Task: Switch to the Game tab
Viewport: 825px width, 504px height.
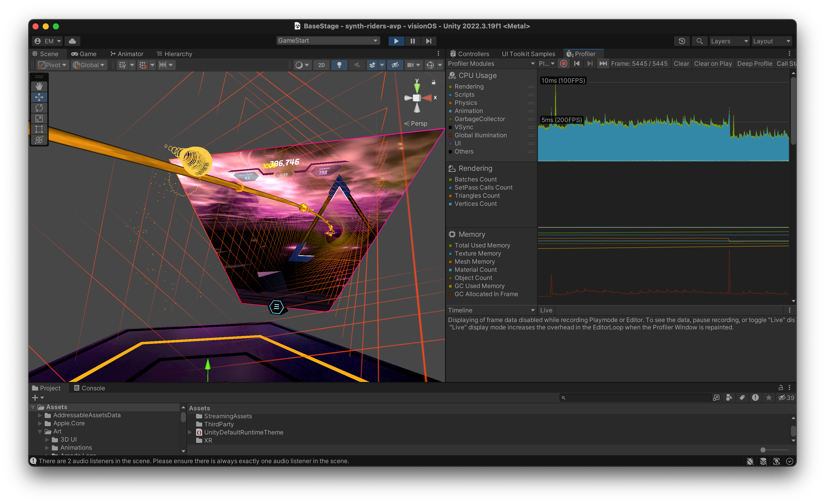Action: coord(84,54)
